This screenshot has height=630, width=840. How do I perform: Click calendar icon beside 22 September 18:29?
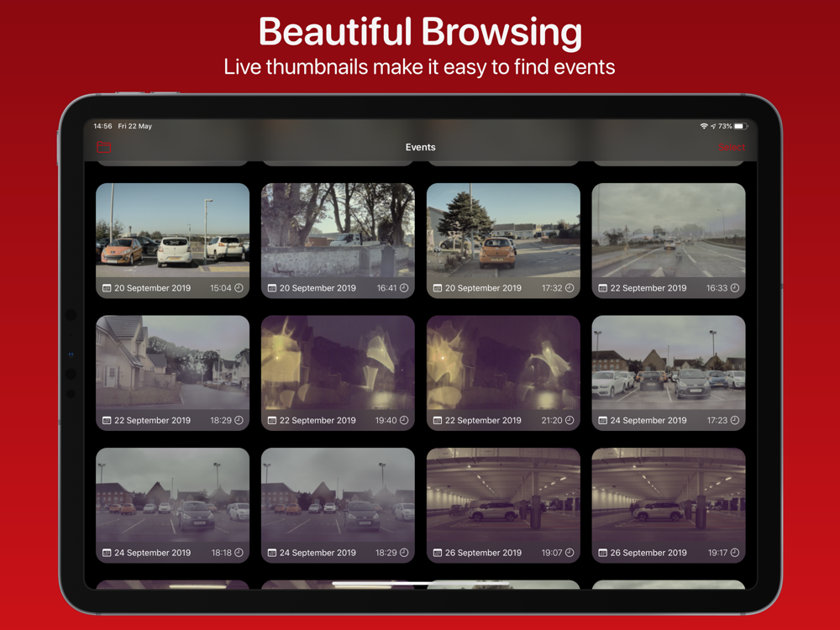[107, 421]
